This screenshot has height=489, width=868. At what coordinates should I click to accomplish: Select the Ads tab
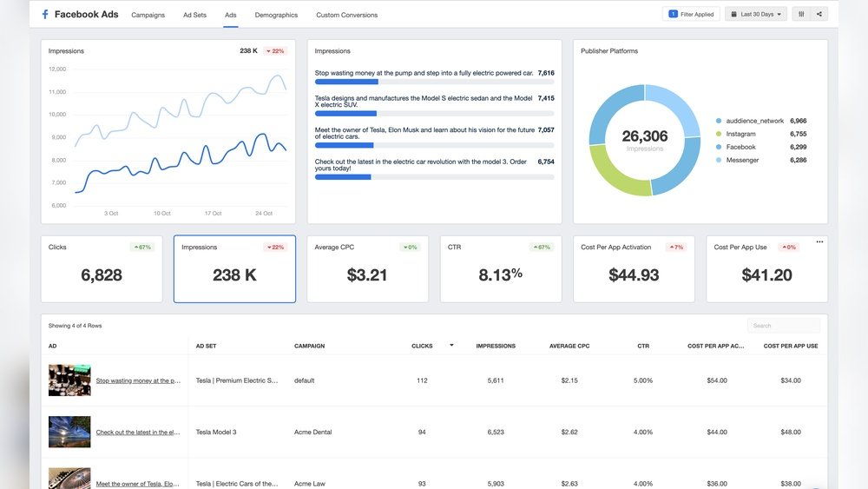(230, 15)
